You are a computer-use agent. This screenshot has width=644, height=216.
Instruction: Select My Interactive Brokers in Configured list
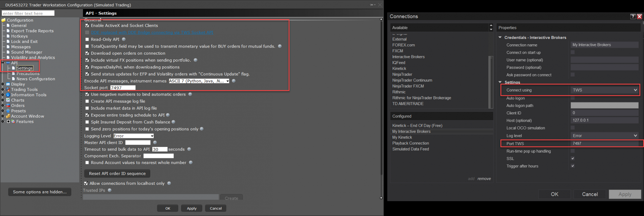(x=412, y=131)
